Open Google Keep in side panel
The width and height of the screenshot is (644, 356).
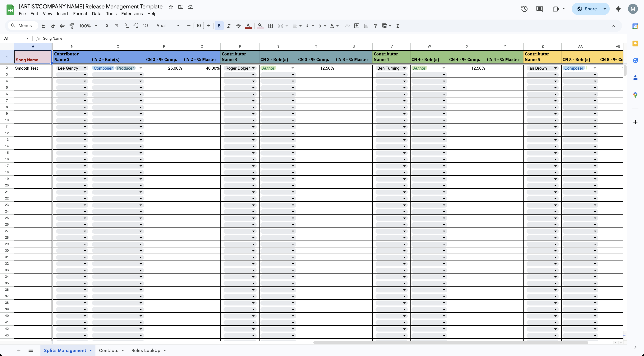point(635,44)
